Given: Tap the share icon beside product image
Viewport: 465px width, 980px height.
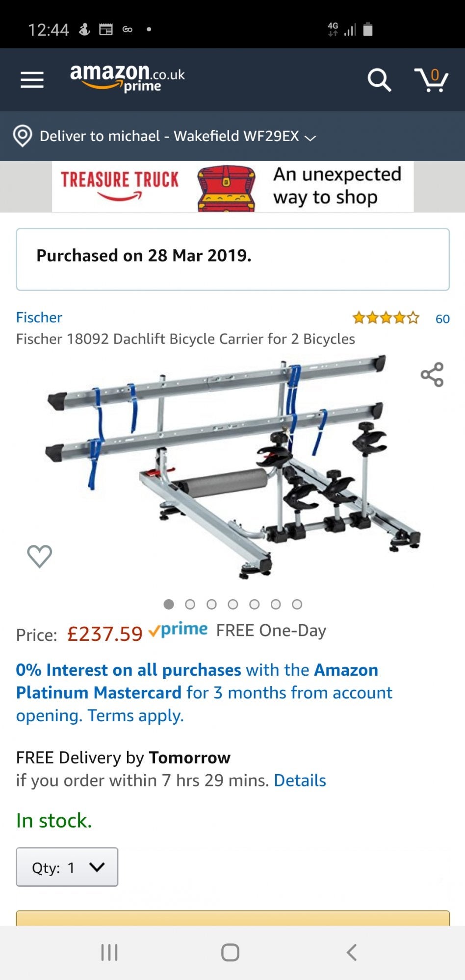Looking at the screenshot, I should click(432, 375).
